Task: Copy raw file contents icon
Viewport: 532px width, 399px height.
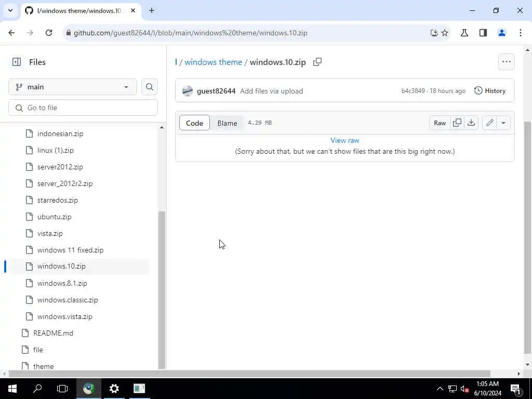Action: [x=457, y=123]
